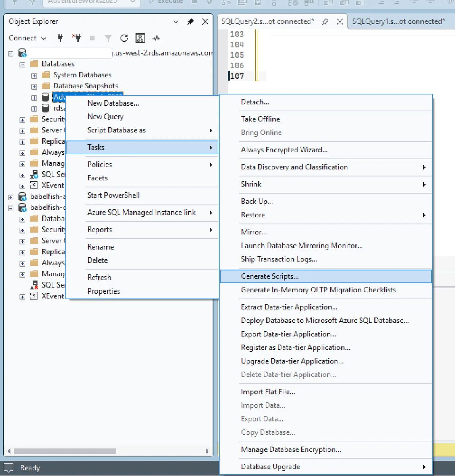The width and height of the screenshot is (455, 476).
Task: Click the rds.amazonaws.com server node icon
Action: pos(23,53)
